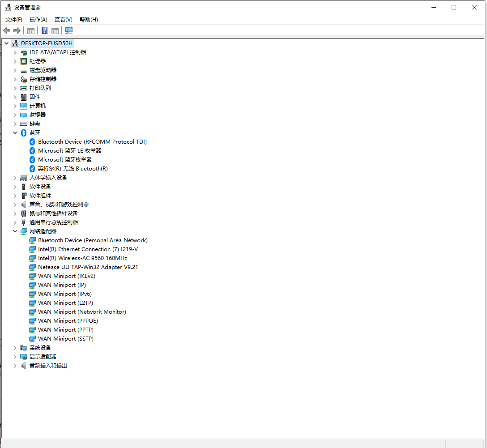Open the 文件(F) menu

[14, 20]
